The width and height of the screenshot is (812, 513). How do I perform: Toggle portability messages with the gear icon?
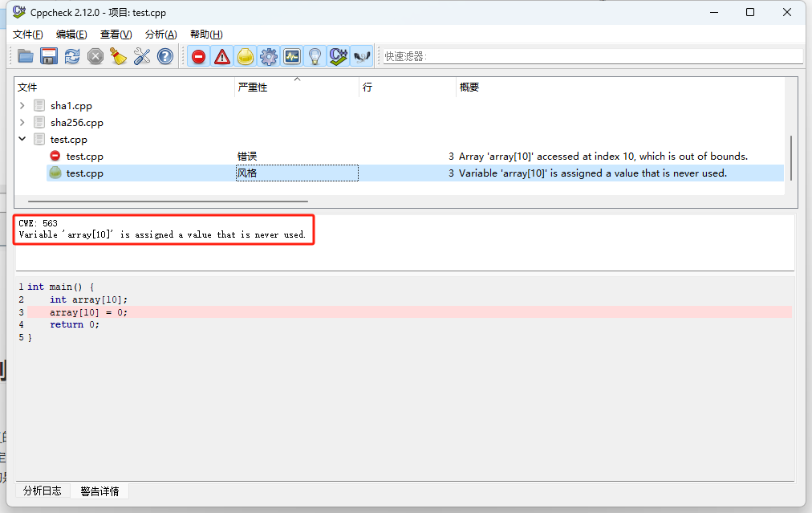269,56
